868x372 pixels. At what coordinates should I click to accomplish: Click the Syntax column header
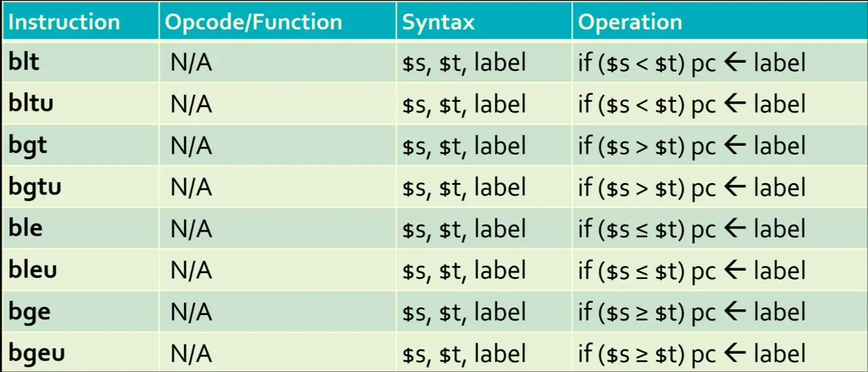438,23
